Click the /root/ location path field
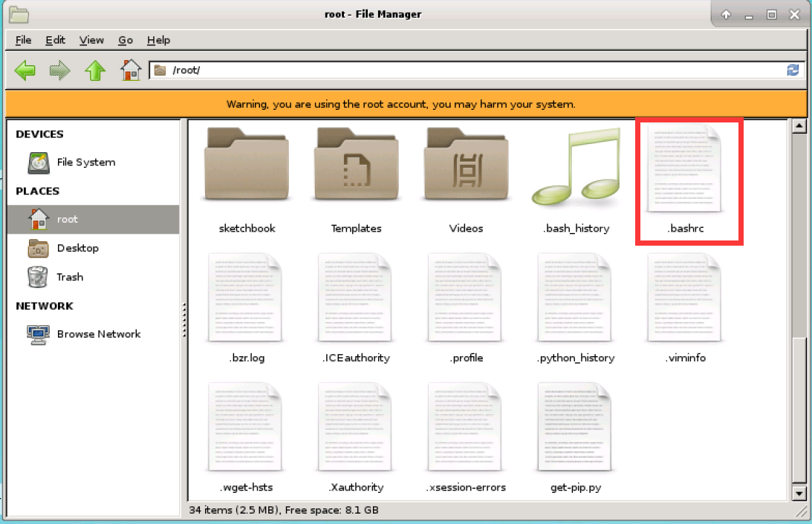This screenshot has height=524, width=812. (476, 70)
